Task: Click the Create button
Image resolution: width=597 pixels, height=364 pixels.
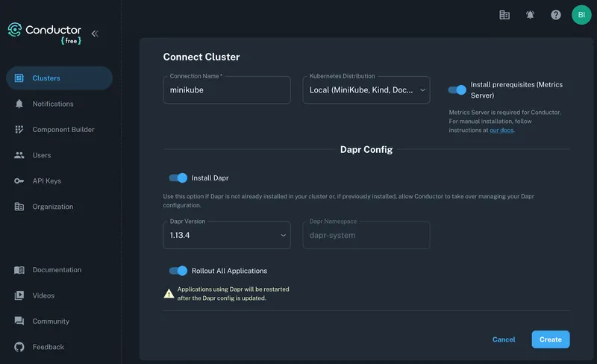Action: [550, 339]
